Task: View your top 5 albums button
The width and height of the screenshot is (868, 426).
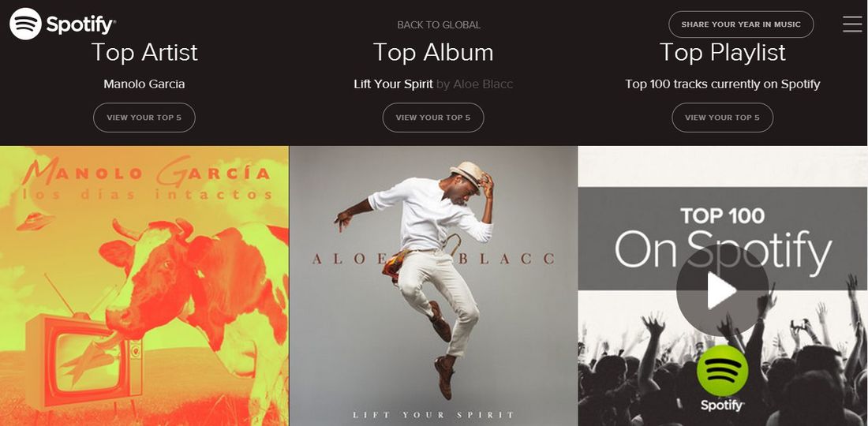Action: [x=433, y=118]
